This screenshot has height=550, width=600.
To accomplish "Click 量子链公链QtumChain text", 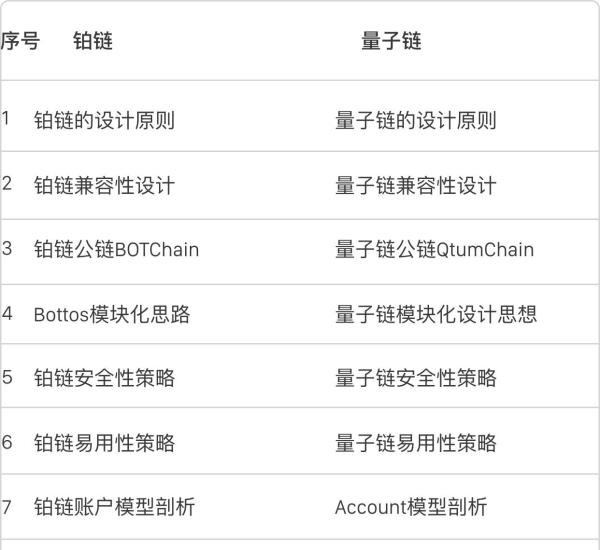I will tap(434, 250).
